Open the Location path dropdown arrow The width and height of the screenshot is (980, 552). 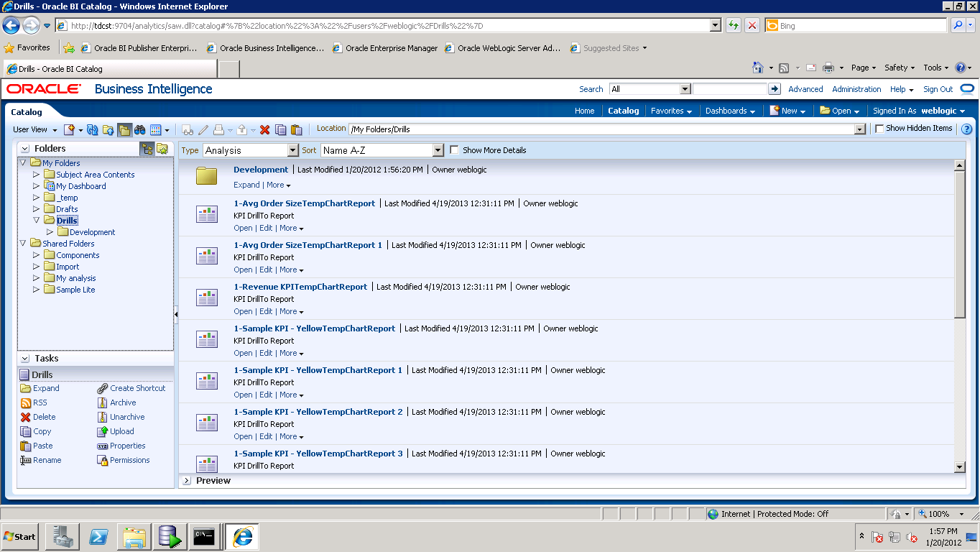click(859, 129)
